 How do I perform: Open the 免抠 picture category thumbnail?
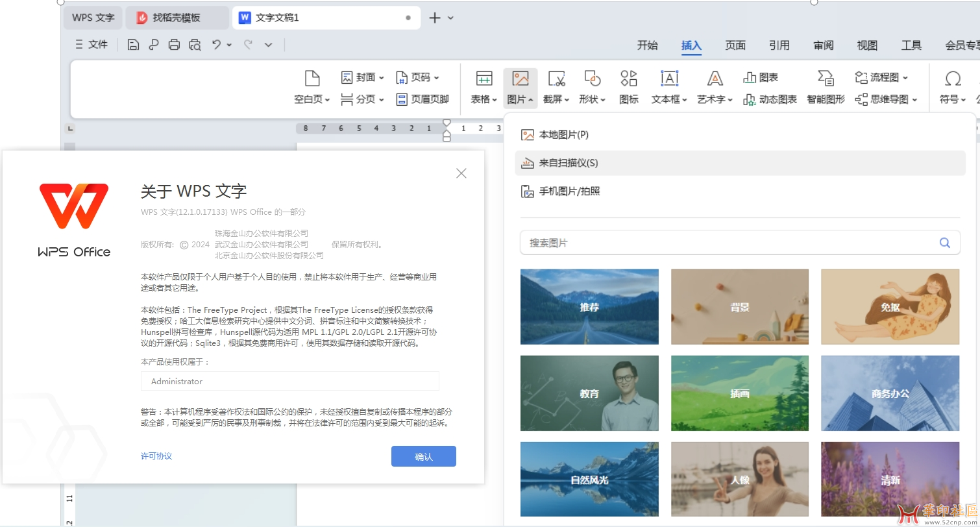(890, 306)
